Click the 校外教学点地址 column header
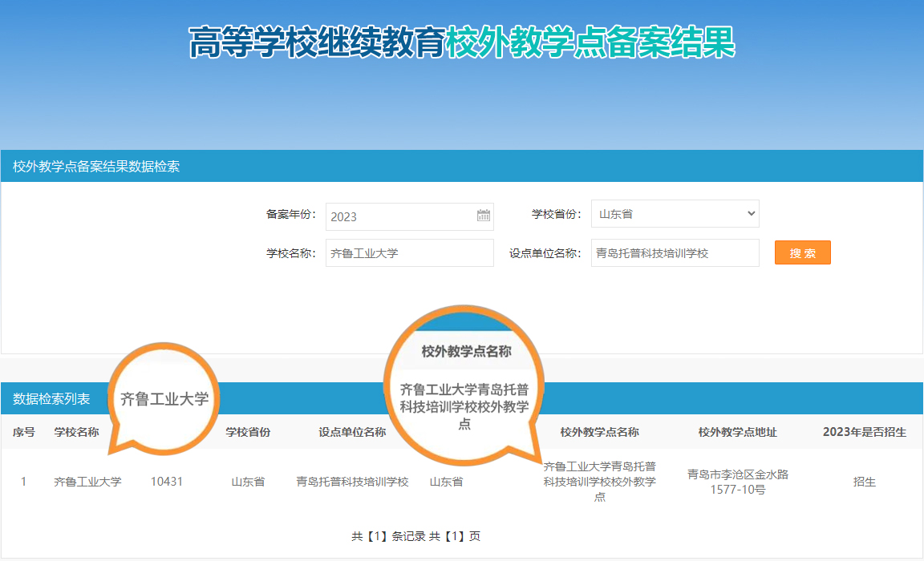Image resolution: width=924 pixels, height=561 pixels. pos(738,432)
